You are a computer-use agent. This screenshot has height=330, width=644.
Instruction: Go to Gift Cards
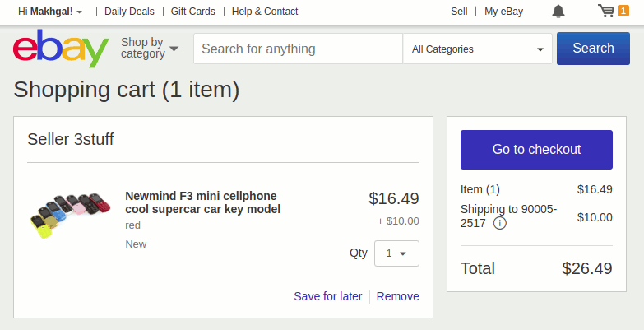pyautogui.click(x=193, y=12)
